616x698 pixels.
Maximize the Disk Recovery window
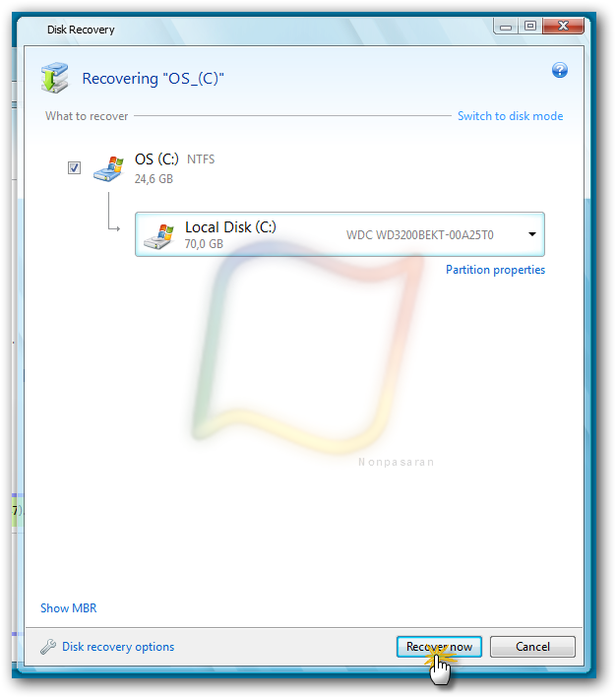click(529, 27)
